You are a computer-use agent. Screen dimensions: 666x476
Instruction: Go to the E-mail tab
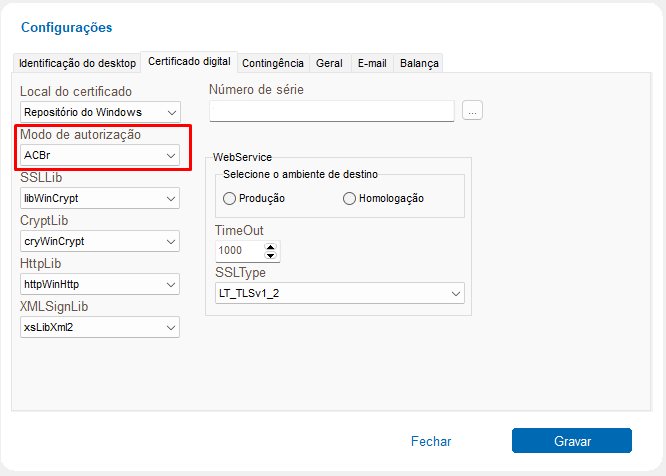click(372, 63)
